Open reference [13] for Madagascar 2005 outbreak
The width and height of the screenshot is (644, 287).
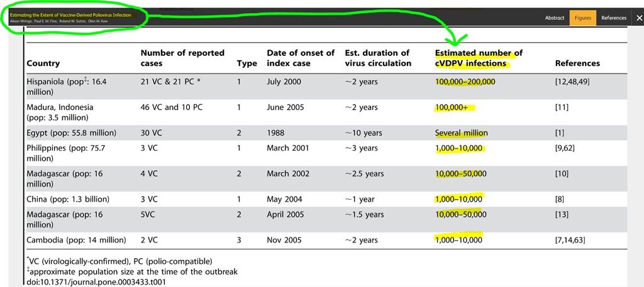562,214
